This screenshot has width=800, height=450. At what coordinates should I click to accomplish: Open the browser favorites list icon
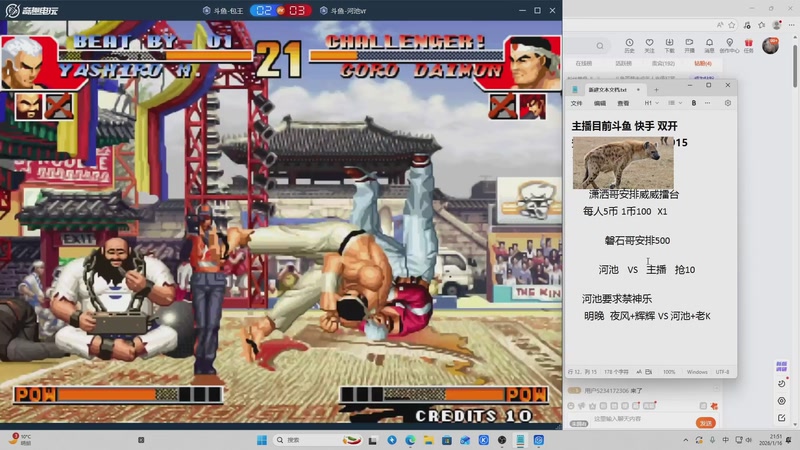point(762,24)
